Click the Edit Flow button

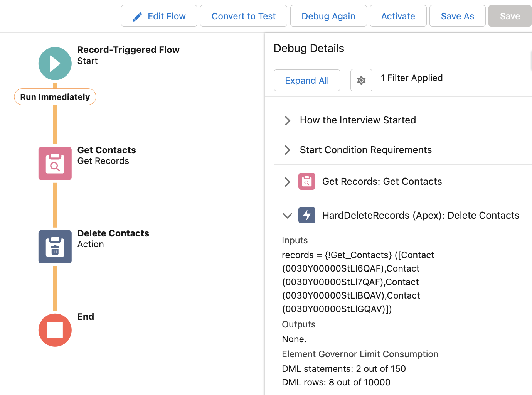pos(159,16)
